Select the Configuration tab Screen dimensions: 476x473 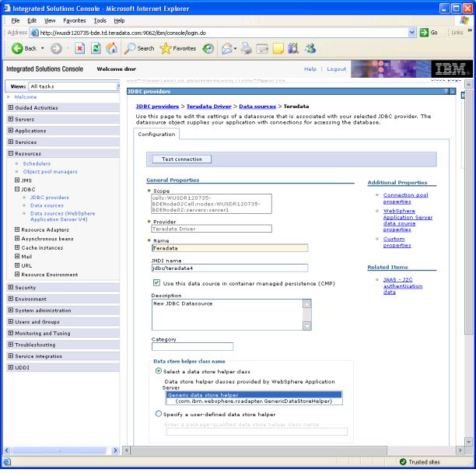pos(156,134)
